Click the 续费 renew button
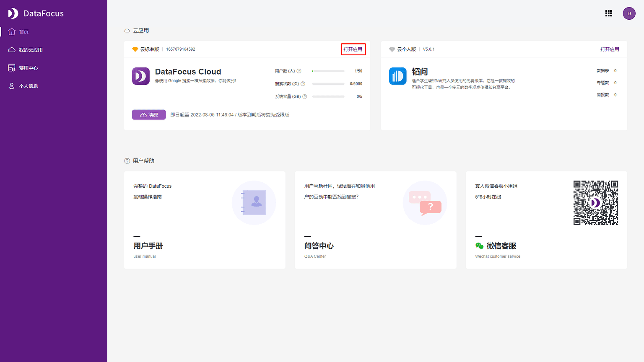Image resolution: width=644 pixels, height=362 pixels. pyautogui.click(x=149, y=115)
